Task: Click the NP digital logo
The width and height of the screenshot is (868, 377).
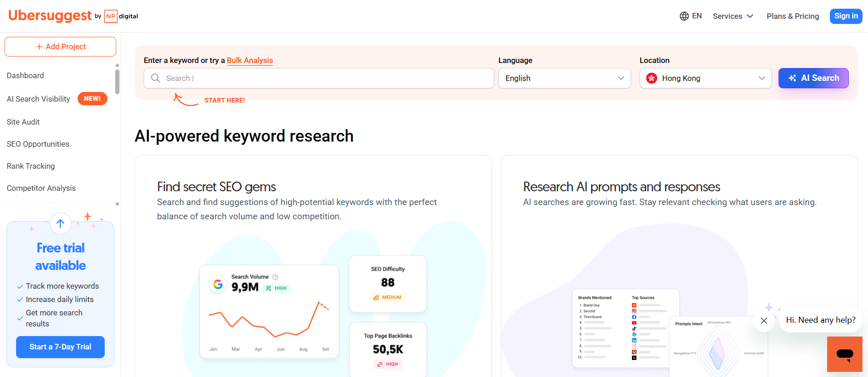Action: pyautogui.click(x=121, y=16)
